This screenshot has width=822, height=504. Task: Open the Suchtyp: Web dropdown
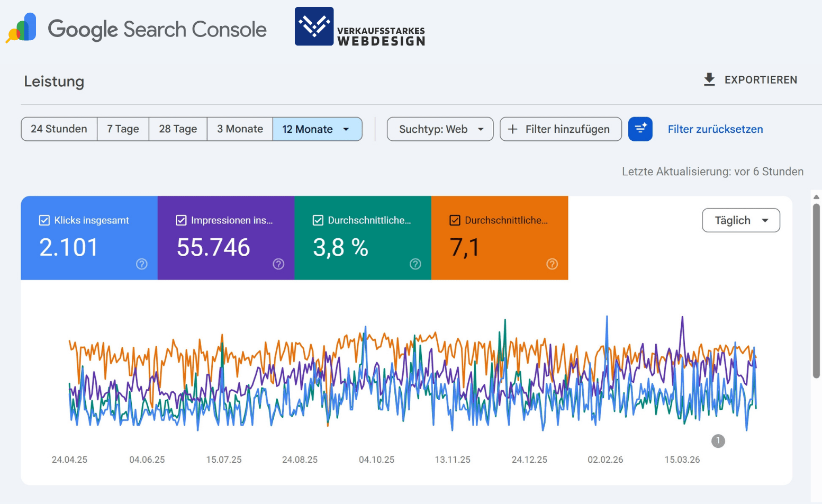tap(440, 129)
